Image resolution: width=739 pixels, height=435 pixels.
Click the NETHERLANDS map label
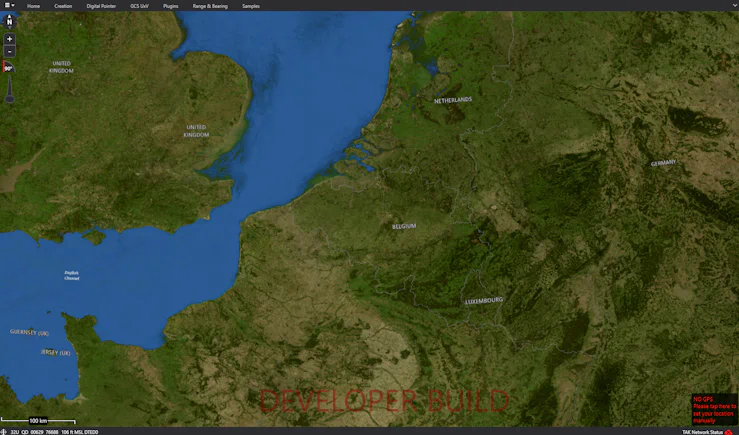click(x=453, y=100)
